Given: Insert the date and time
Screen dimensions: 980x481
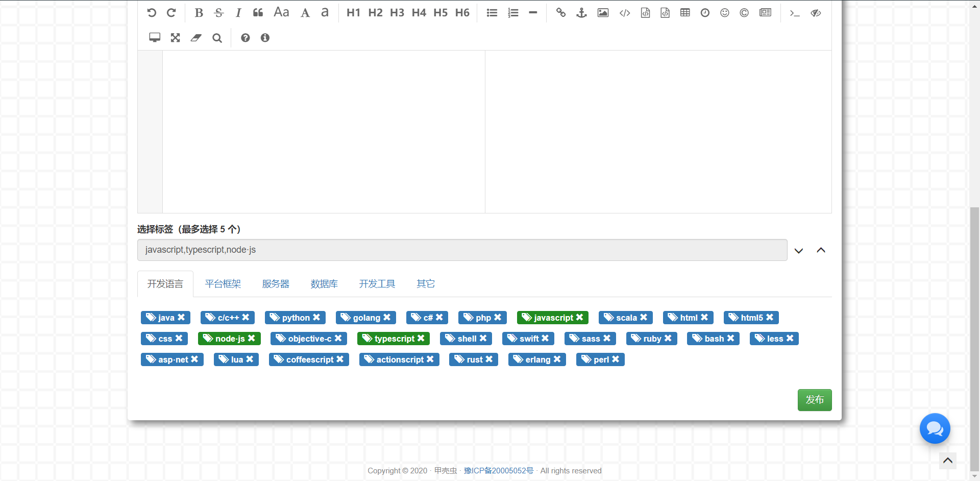Looking at the screenshot, I should click(x=705, y=13).
